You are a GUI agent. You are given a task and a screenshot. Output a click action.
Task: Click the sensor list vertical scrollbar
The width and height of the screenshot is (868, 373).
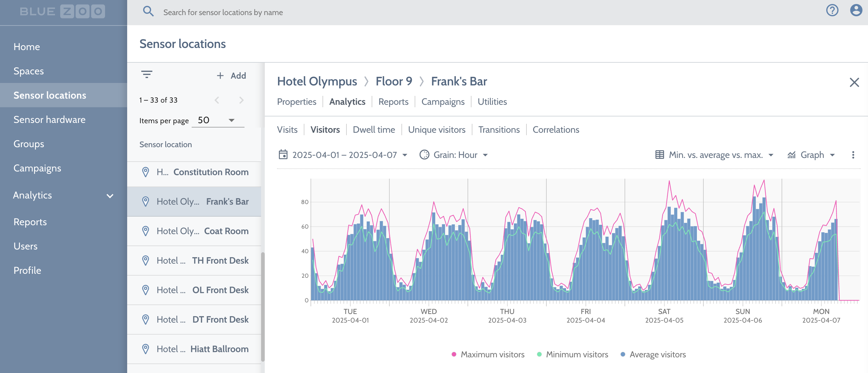click(x=263, y=307)
